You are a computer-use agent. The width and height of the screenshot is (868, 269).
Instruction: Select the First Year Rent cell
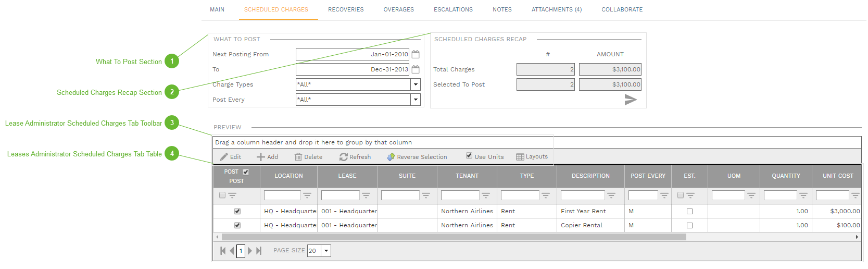(x=590, y=211)
